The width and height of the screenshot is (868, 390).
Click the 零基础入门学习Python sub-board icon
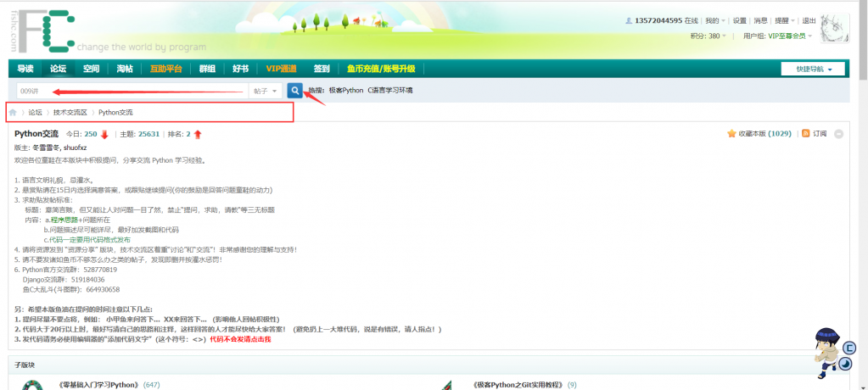click(x=33, y=385)
